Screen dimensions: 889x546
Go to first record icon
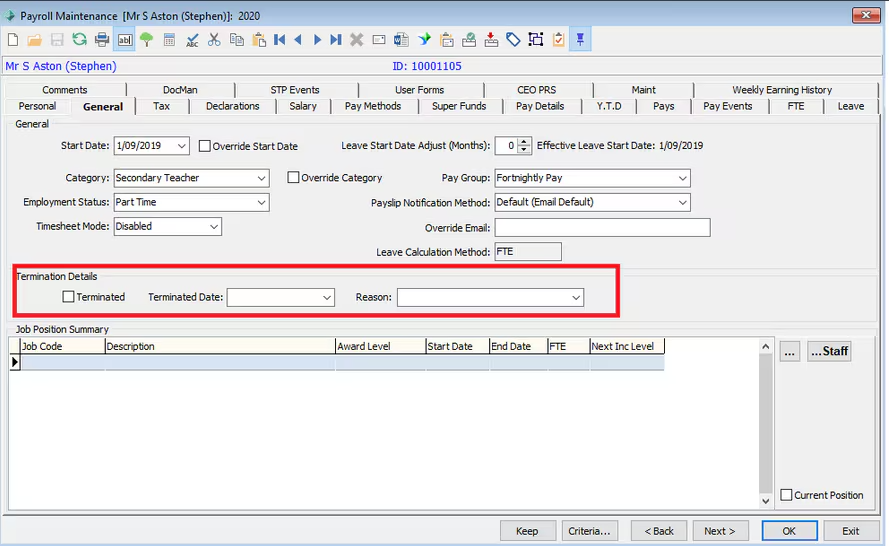coord(280,40)
